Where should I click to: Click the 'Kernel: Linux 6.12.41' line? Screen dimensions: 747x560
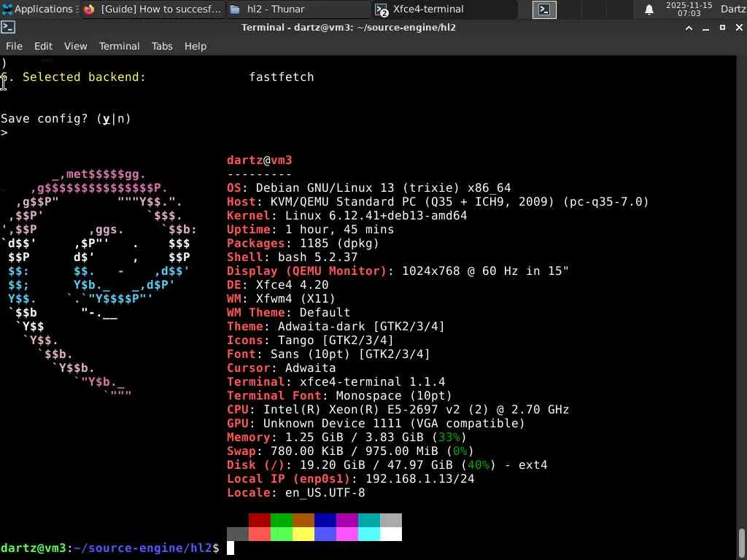[x=347, y=216]
